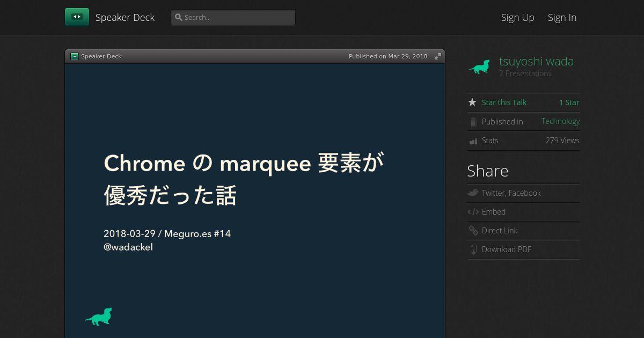
Task: Click 'Speaker Deck' label in player header
Action: (101, 56)
